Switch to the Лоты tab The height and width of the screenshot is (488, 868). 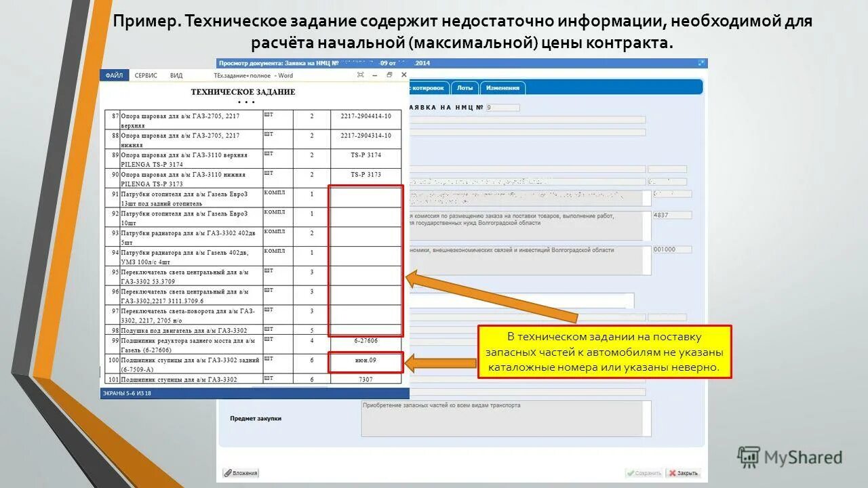tap(465, 88)
